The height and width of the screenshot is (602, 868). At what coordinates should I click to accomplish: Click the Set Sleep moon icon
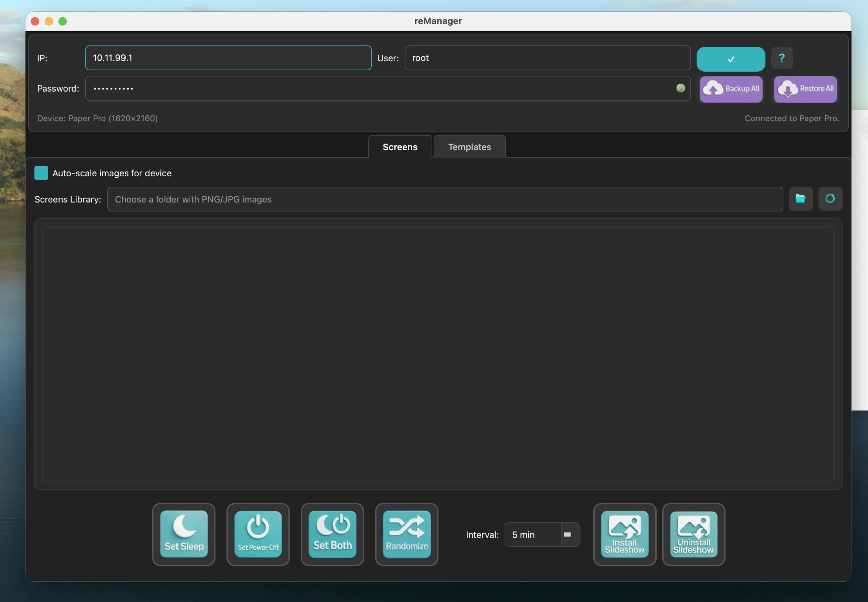click(x=183, y=534)
